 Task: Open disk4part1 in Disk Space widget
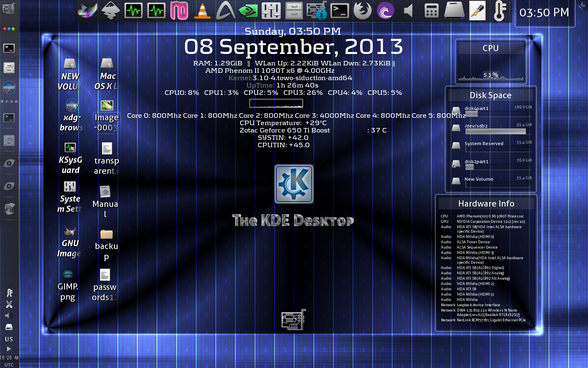[492, 110]
